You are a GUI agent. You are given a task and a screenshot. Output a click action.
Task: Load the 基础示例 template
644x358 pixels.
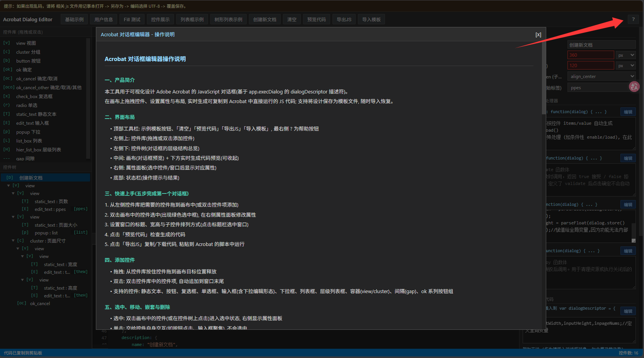[74, 19]
